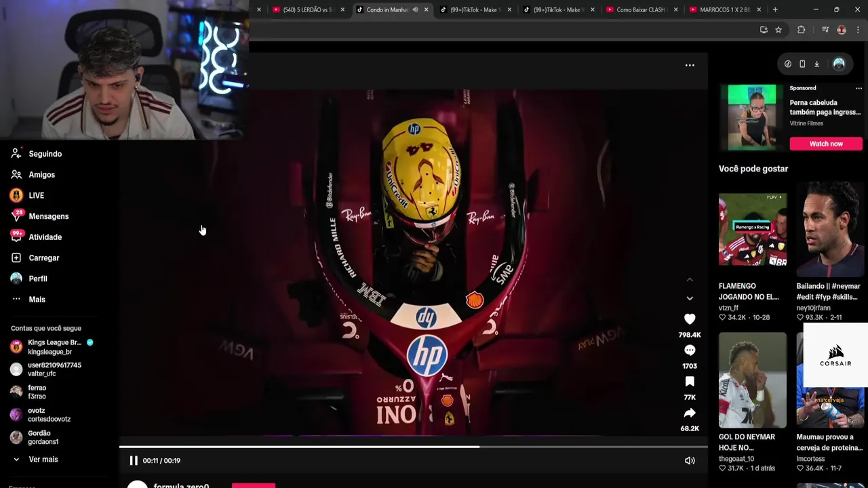
Task: Click Maumau provou a cerveja caption
Action: pyautogui.click(x=829, y=443)
